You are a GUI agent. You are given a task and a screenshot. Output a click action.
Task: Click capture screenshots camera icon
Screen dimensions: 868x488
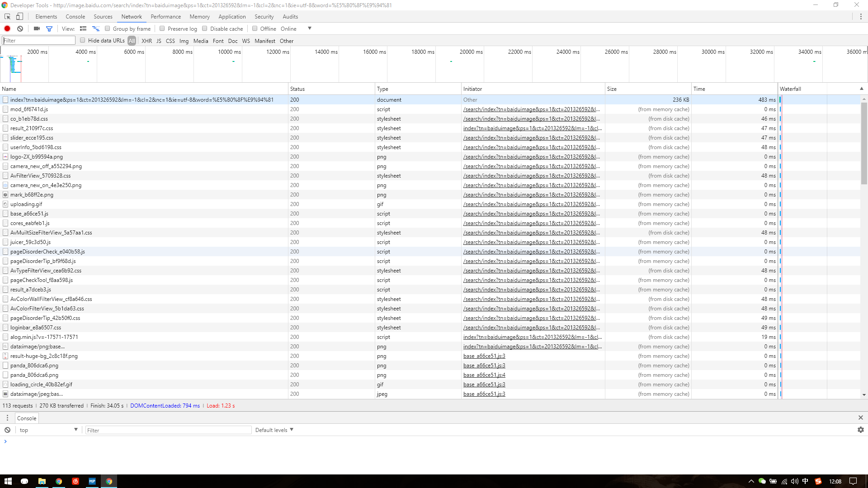tap(37, 28)
